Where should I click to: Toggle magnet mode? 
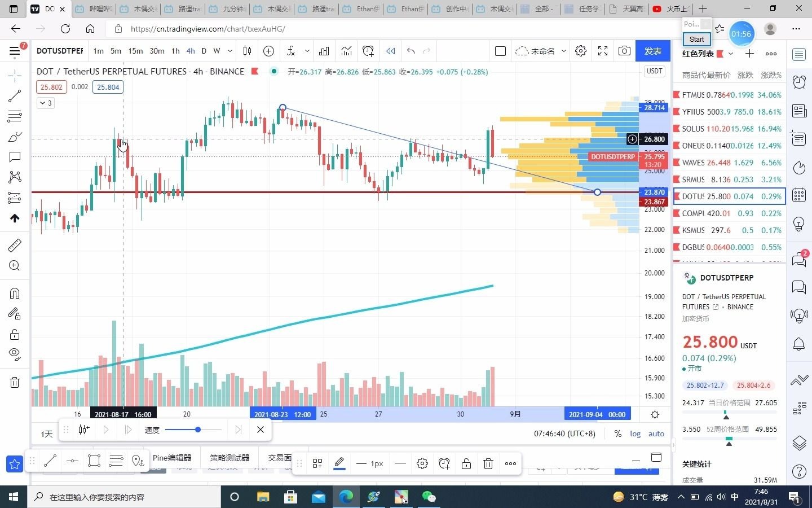tap(15, 293)
